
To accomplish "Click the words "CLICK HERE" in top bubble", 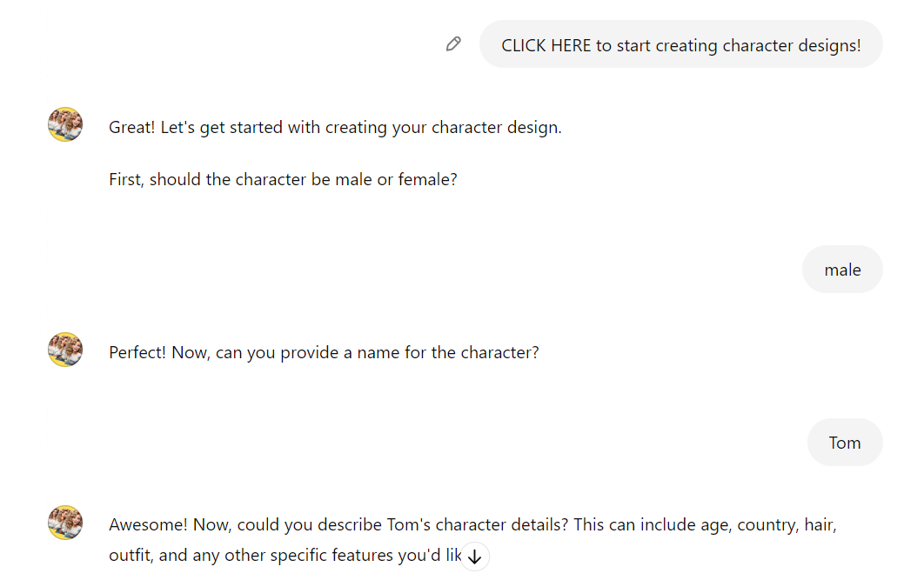I will point(546,46).
